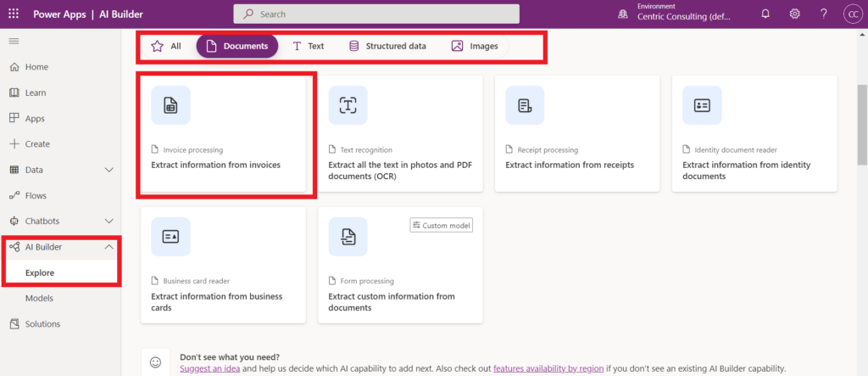The height and width of the screenshot is (376, 868).
Task: Select the Text recognition OCR icon
Action: click(x=348, y=105)
